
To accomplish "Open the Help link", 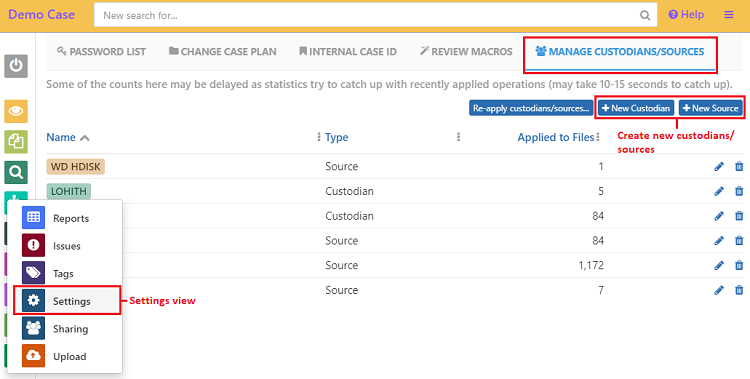I will [686, 15].
